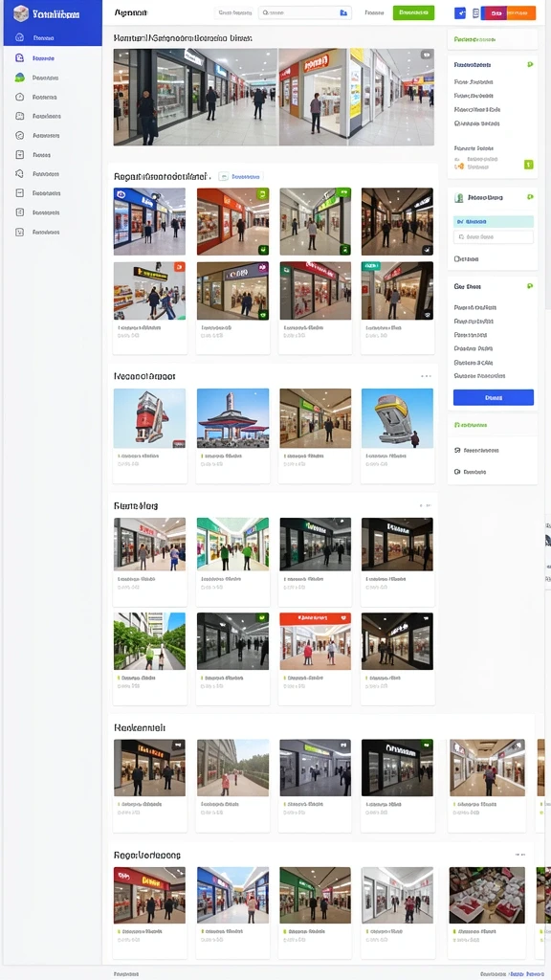Image resolution: width=551 pixels, height=980 pixels.
Task: Expand the options dots beside the fourth section heading
Action: (426, 505)
